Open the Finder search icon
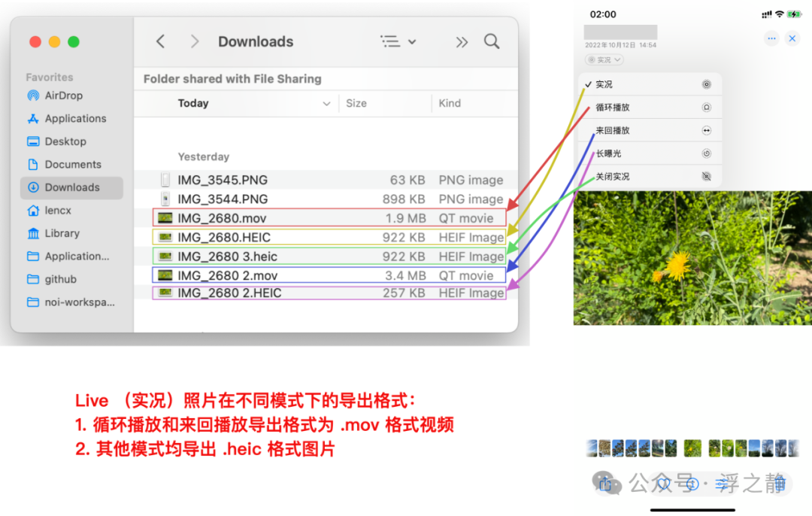 [x=492, y=41]
